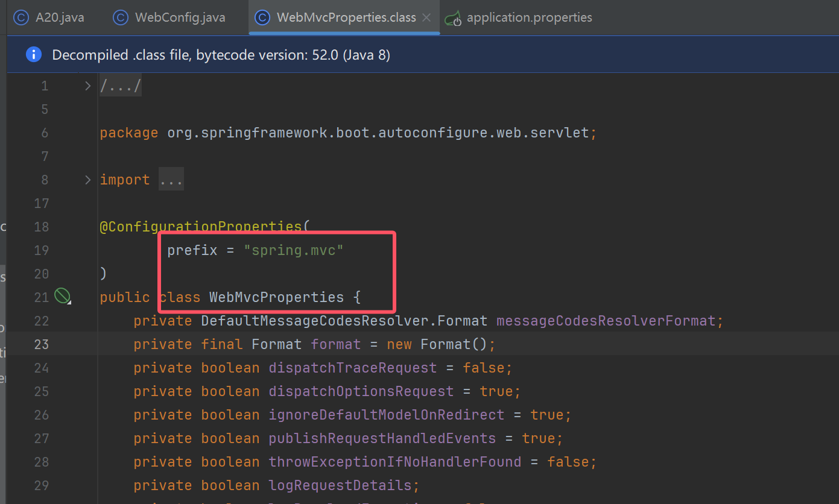The width and height of the screenshot is (839, 504).
Task: Expand the folded comment on line 1
Action: pyautogui.click(x=88, y=86)
